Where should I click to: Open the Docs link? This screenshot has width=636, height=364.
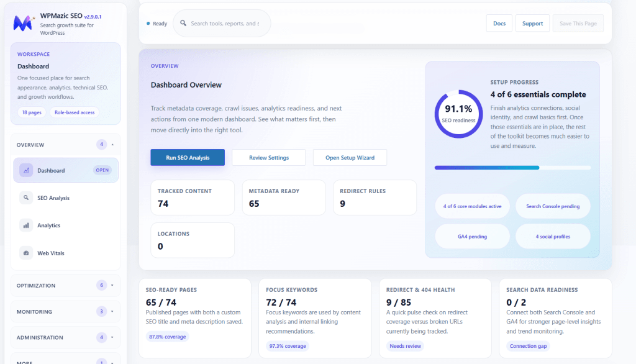click(x=499, y=23)
